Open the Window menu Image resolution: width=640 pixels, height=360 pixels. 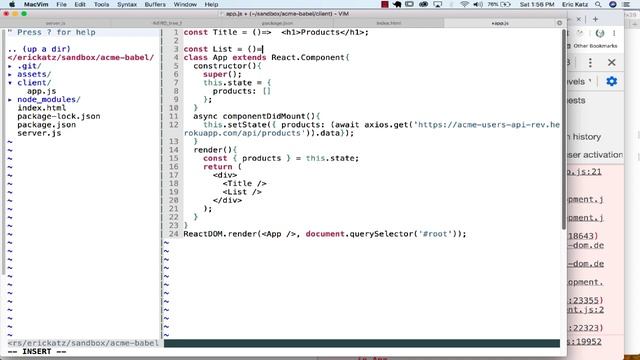185,4
